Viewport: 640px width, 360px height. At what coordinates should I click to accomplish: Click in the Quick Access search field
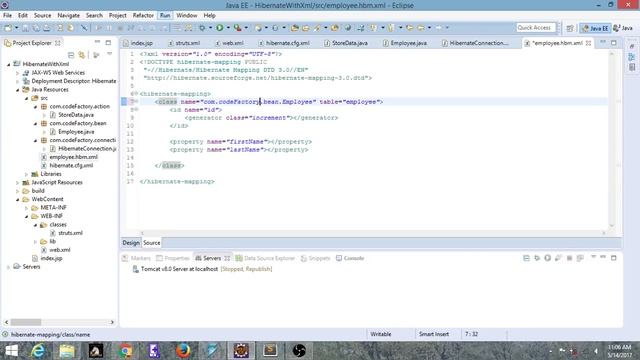536,28
